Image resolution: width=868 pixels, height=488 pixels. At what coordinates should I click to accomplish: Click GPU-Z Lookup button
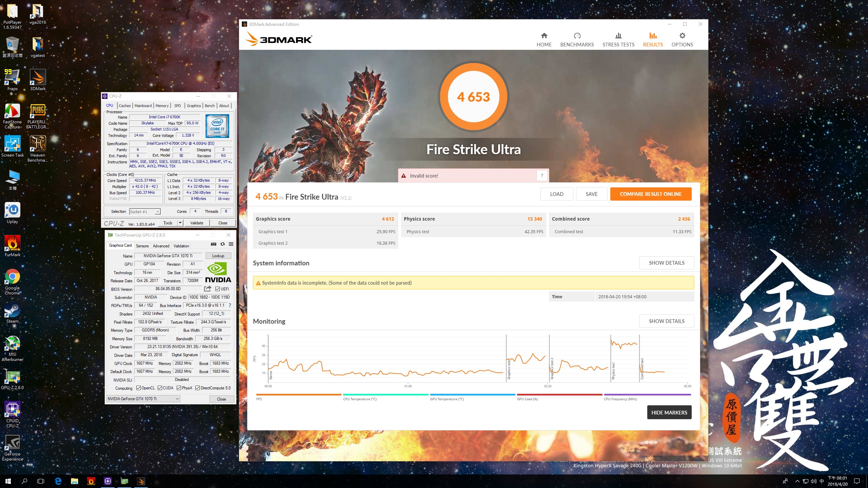pyautogui.click(x=218, y=256)
